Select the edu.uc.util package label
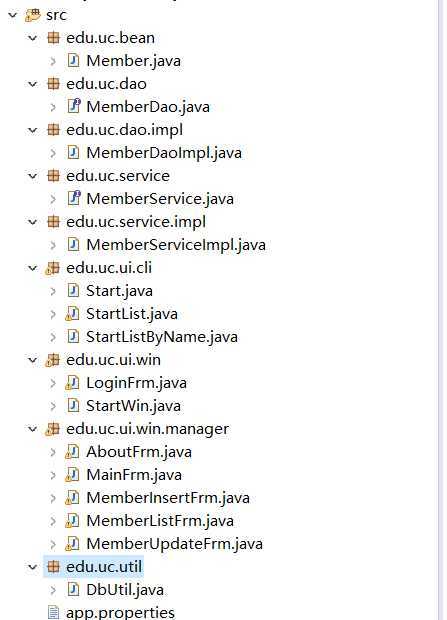447x620 pixels. pyautogui.click(x=104, y=567)
